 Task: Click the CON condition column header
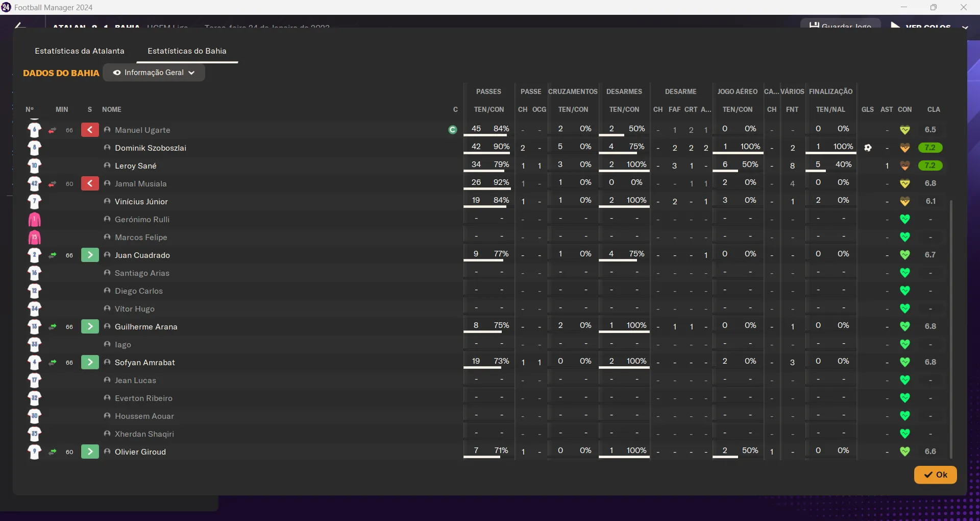coord(904,109)
